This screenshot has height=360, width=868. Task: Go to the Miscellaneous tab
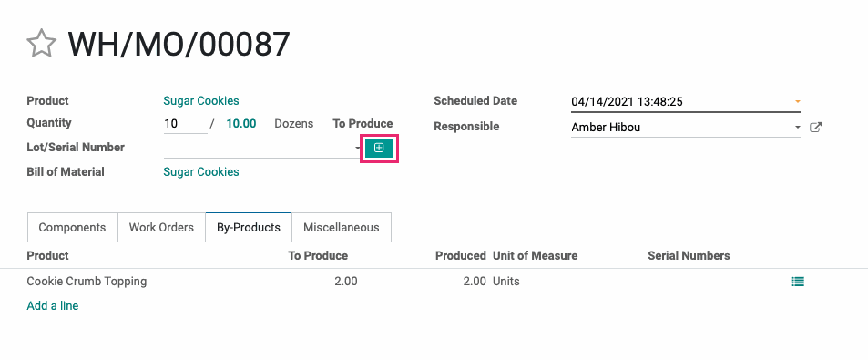(x=342, y=227)
